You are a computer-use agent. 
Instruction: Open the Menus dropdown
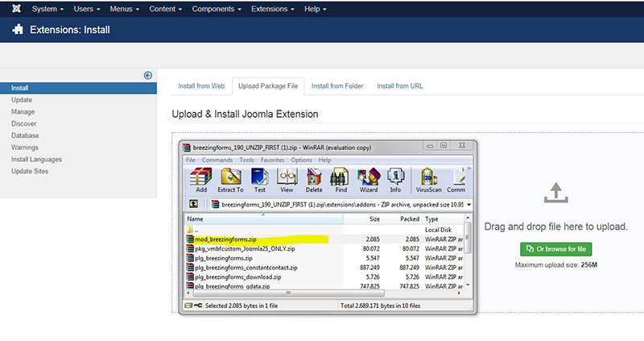coord(125,9)
